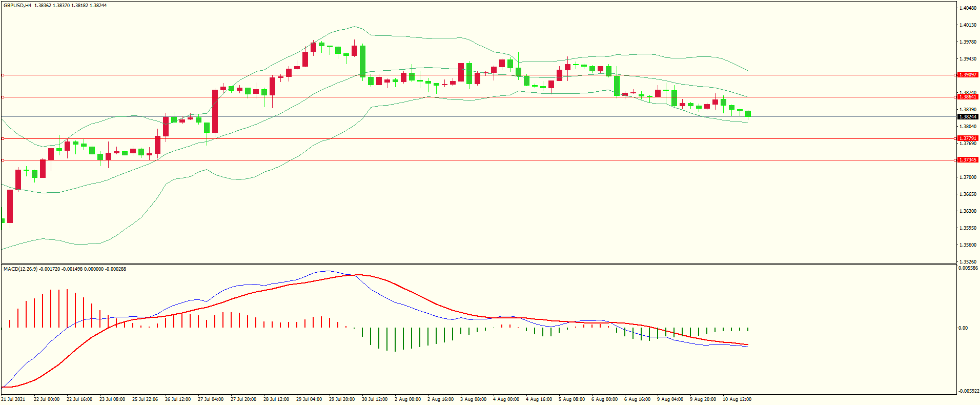Click the 0.005586 MACD scale value
The height and width of the screenshot is (405, 980).
968,268
